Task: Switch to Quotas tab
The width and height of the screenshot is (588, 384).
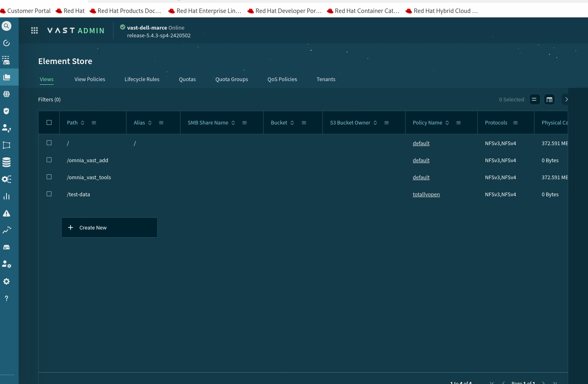Action: tap(187, 79)
